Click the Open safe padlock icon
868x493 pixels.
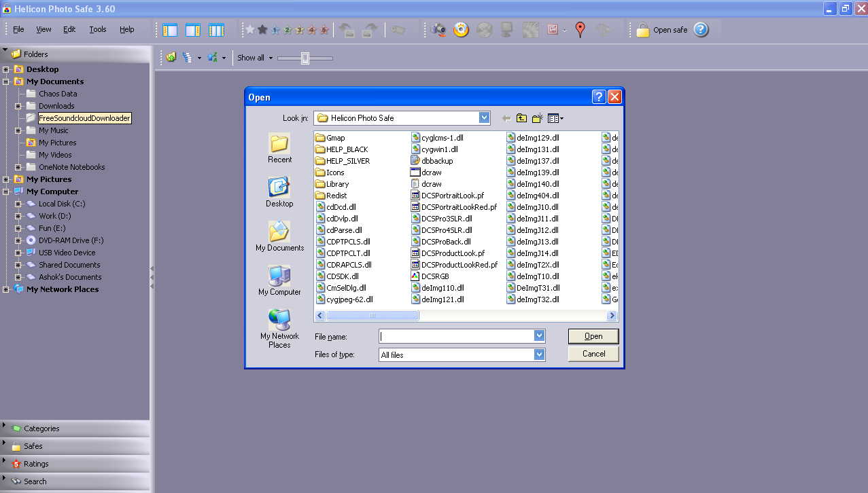pyautogui.click(x=642, y=30)
